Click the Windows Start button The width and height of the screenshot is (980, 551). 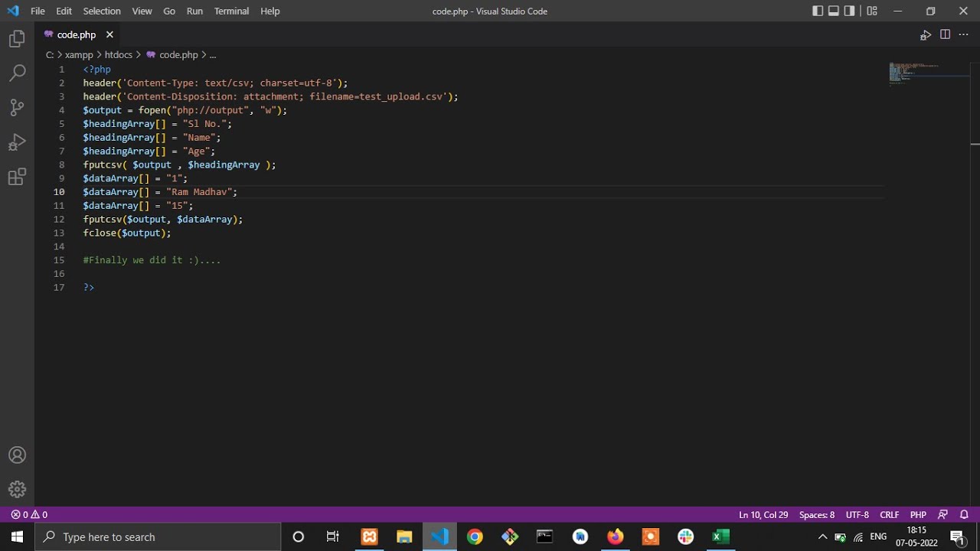pyautogui.click(x=17, y=536)
